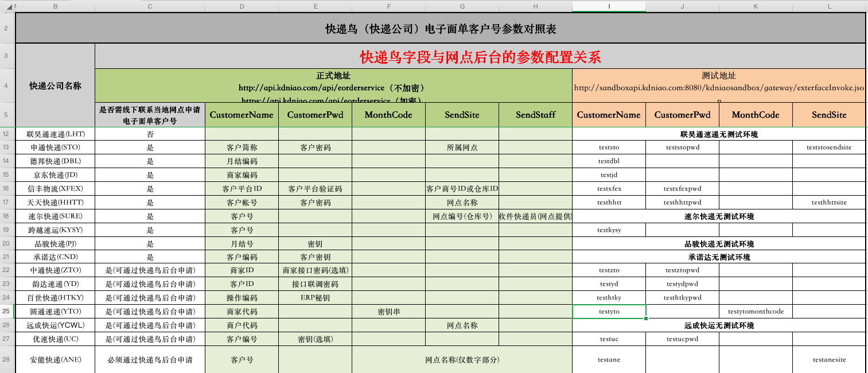Select the 商家接口密码(选填) cell

(x=315, y=270)
